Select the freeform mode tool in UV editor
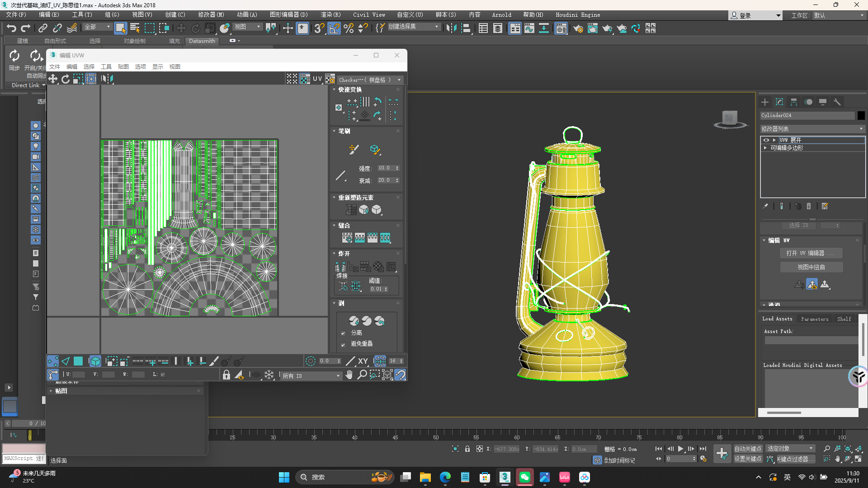The height and width of the screenshot is (488, 868). (91, 79)
